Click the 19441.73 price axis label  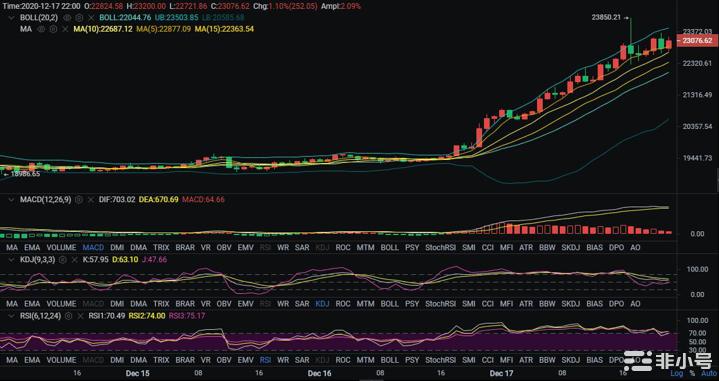[697, 158]
